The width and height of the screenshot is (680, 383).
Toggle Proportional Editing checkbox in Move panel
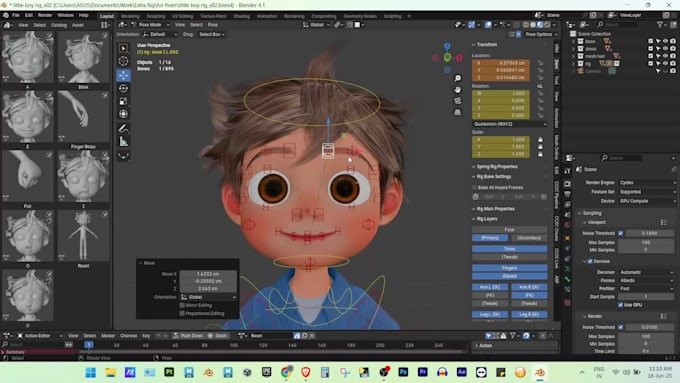pos(182,313)
